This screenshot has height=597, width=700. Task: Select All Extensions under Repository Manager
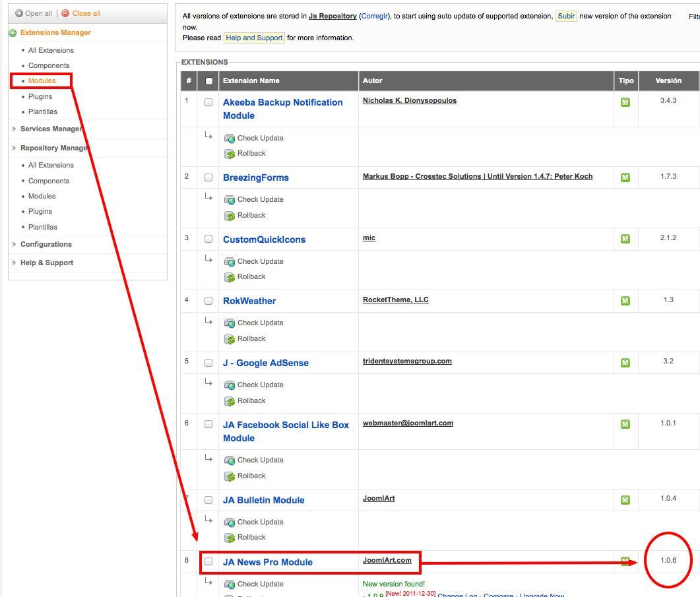pyautogui.click(x=51, y=165)
